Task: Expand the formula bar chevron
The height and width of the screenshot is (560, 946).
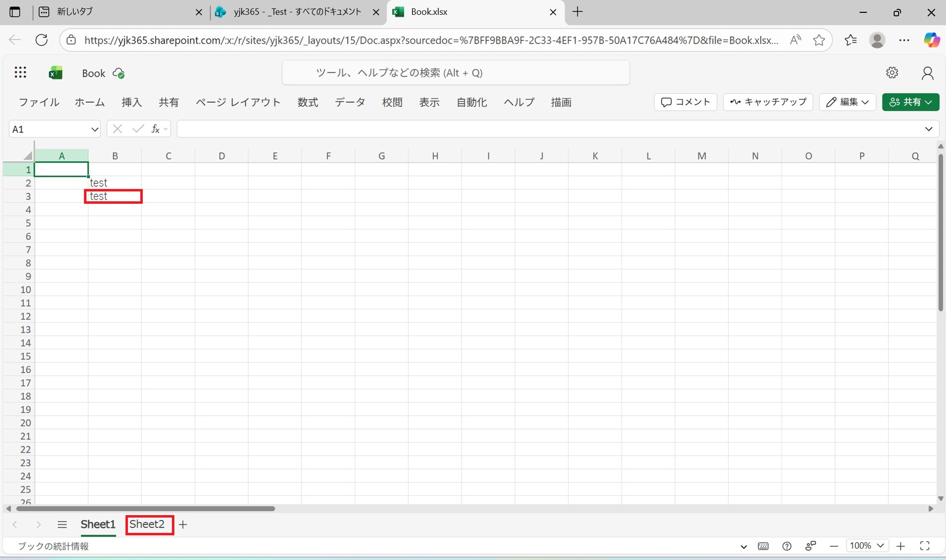Action: (x=928, y=129)
